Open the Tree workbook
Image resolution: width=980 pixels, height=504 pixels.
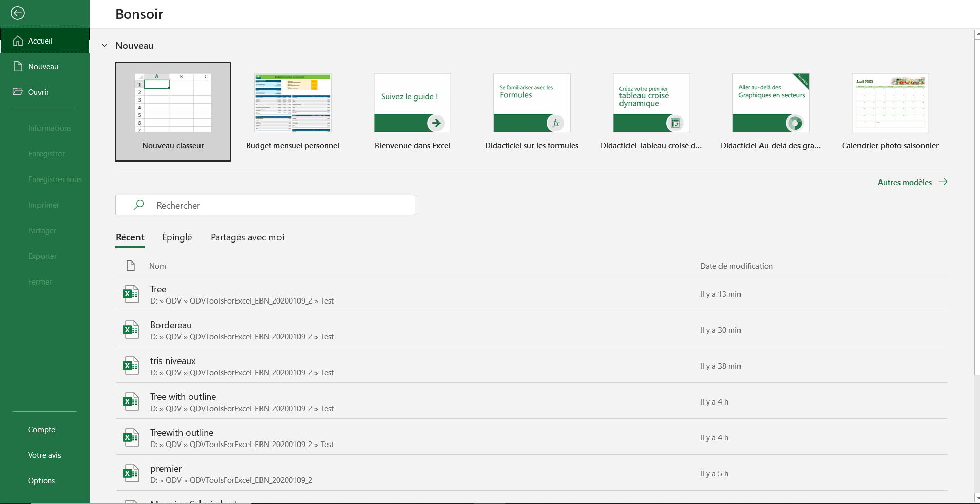pyautogui.click(x=531, y=294)
